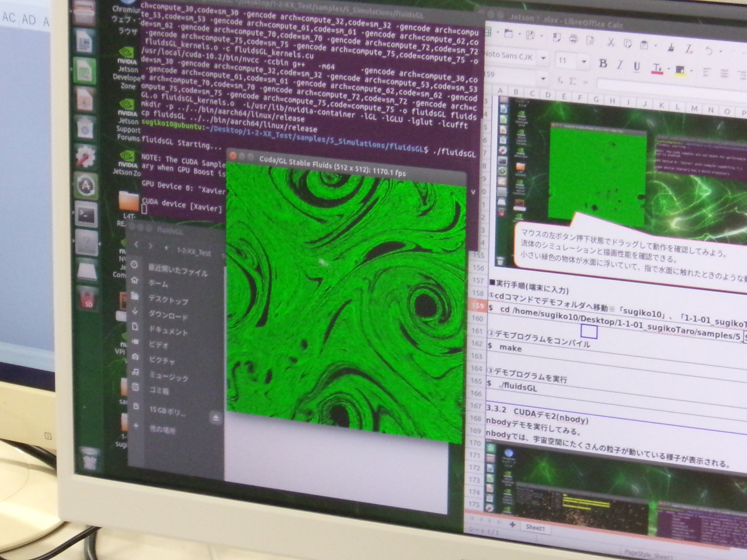The height and width of the screenshot is (560, 747).
Task: Click the Undo arrow in Calc toolbar
Action: (709, 50)
